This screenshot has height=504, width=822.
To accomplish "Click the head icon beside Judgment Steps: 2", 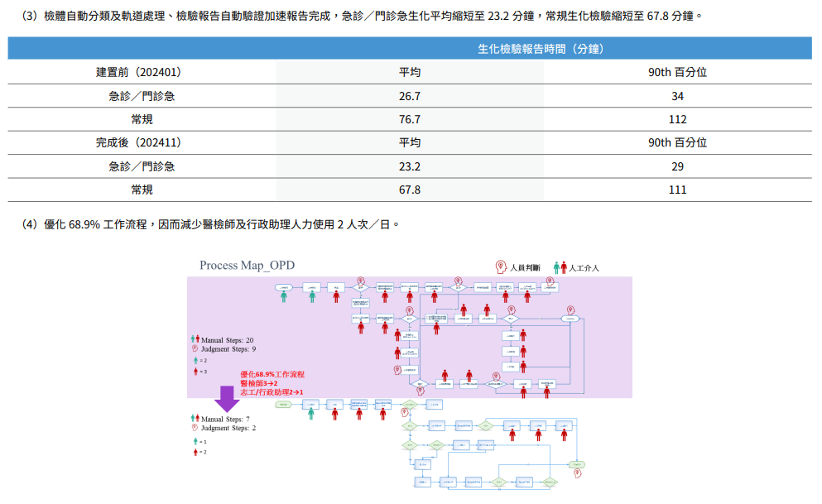I will click(195, 428).
